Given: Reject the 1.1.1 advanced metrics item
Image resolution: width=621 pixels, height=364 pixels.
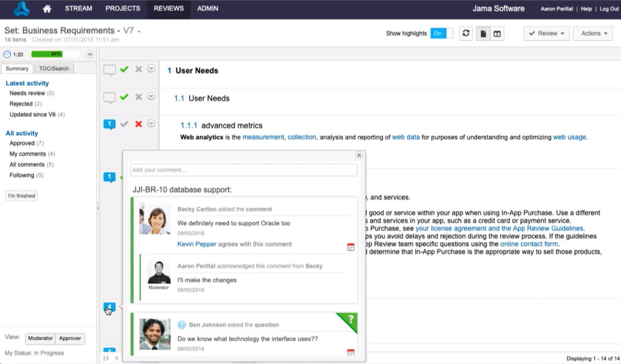Looking at the screenshot, I should pyautogui.click(x=139, y=124).
